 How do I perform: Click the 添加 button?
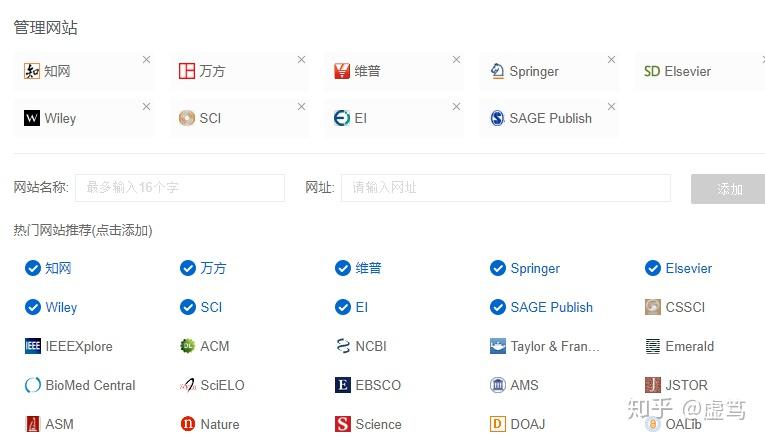729,189
